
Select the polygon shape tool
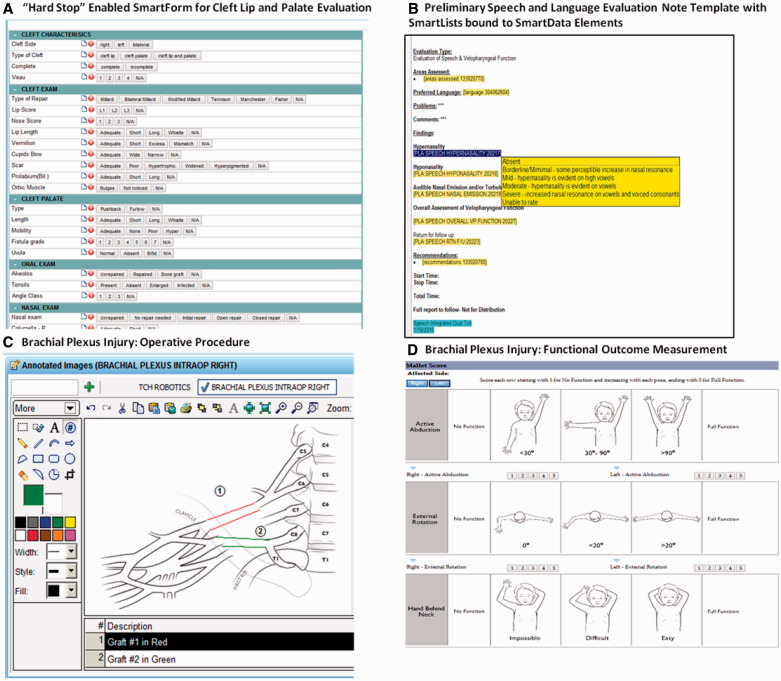coord(22,459)
